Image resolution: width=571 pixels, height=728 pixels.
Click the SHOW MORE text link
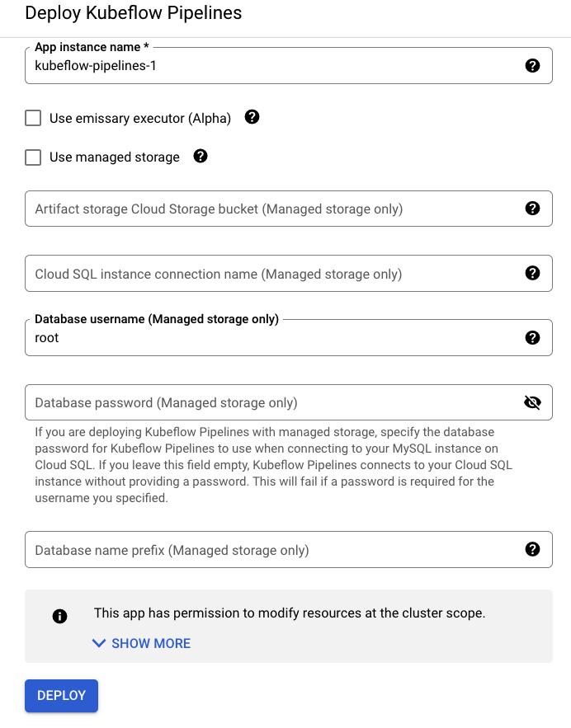pos(151,643)
